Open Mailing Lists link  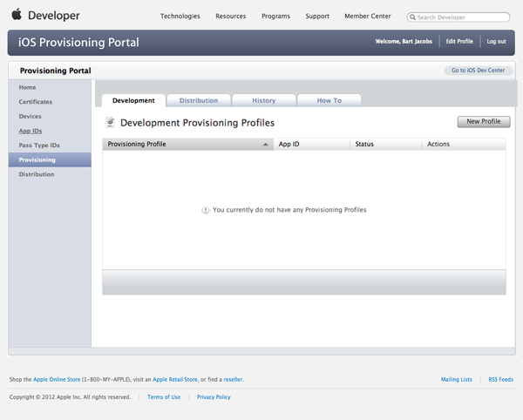(x=456, y=379)
